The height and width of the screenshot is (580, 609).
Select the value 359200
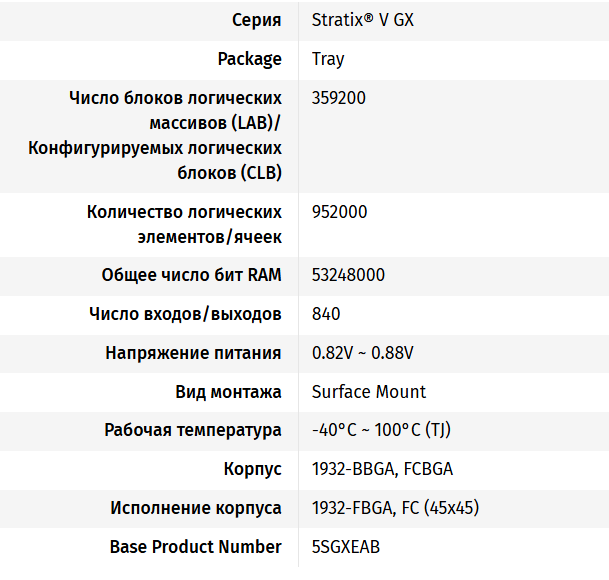[x=339, y=98]
